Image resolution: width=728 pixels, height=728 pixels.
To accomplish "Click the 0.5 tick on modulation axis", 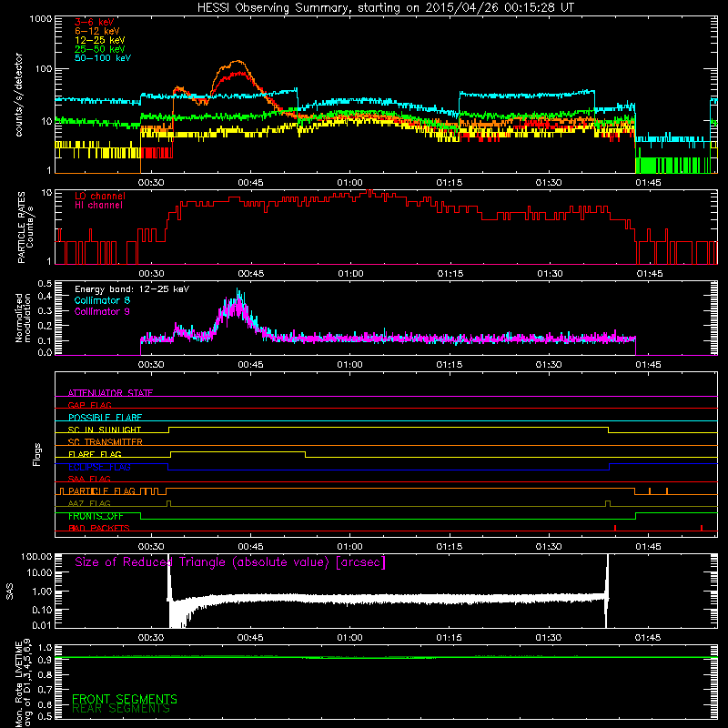I will coord(45,284).
